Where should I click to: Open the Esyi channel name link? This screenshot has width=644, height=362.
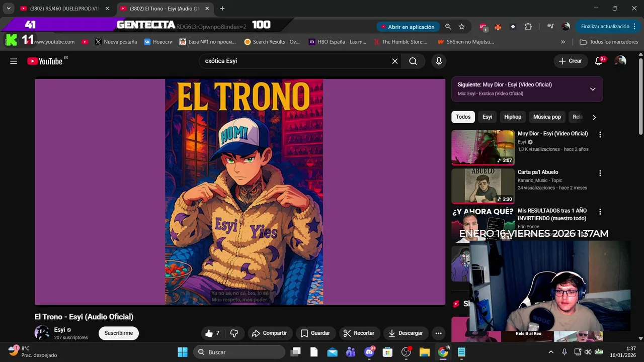pos(59,330)
